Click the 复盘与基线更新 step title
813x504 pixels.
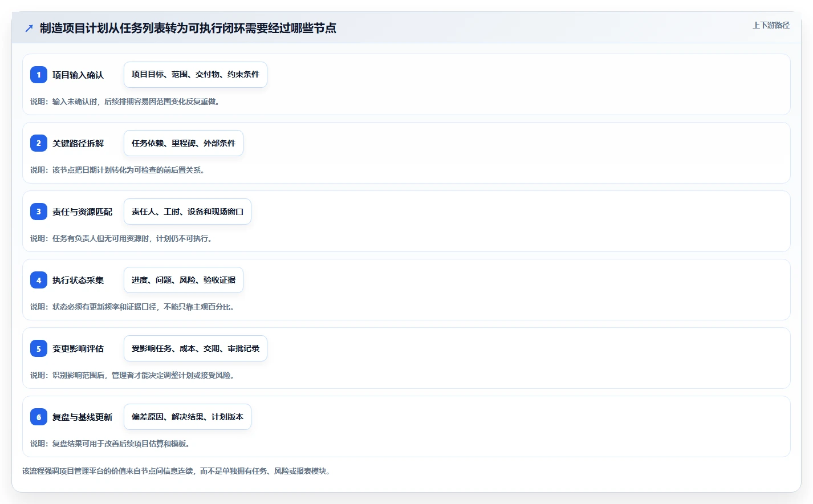[x=82, y=417]
